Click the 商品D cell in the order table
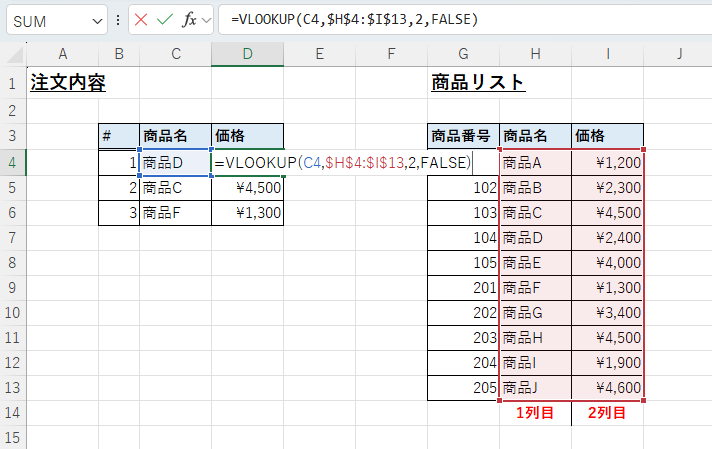The height and width of the screenshot is (449, 712). [x=175, y=161]
